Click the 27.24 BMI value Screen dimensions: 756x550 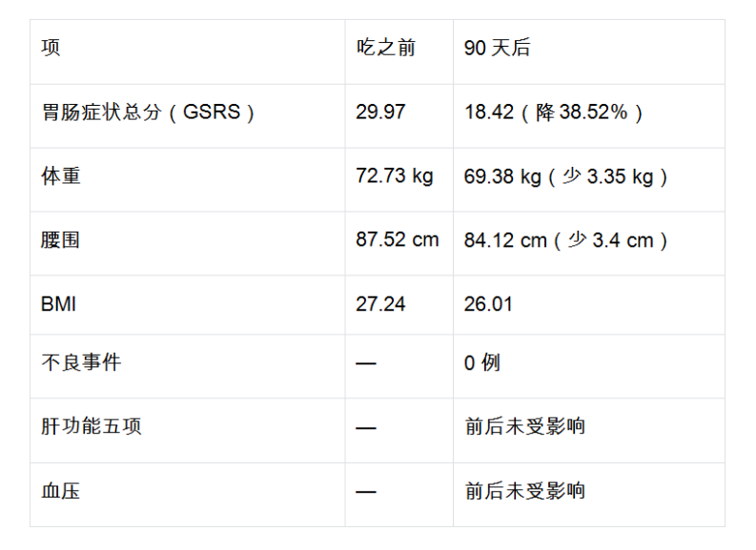399,305
